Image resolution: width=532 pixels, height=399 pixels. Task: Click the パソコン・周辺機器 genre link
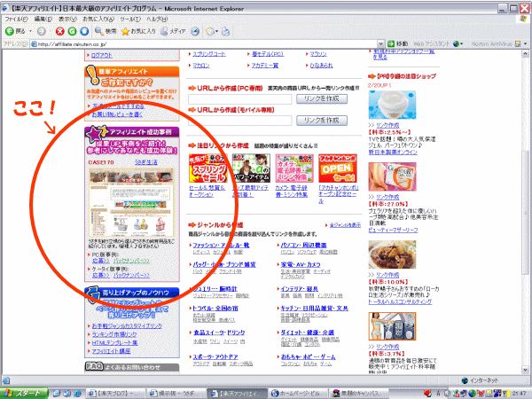tap(303, 245)
